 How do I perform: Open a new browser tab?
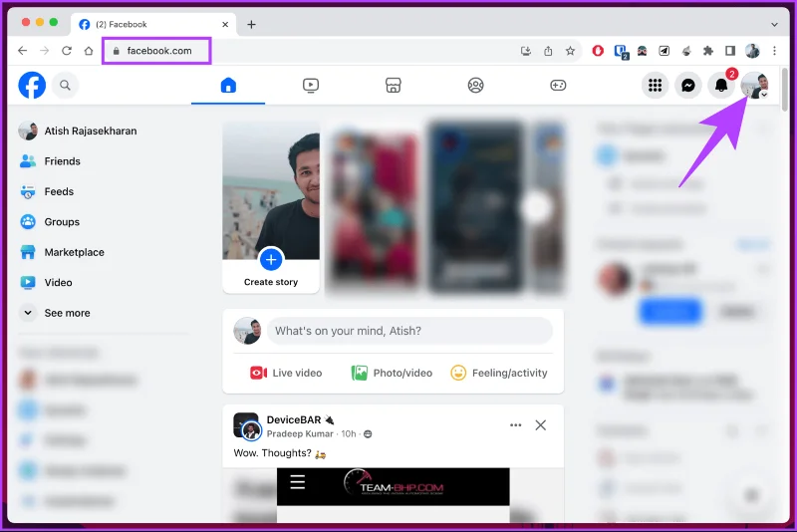pyautogui.click(x=251, y=24)
